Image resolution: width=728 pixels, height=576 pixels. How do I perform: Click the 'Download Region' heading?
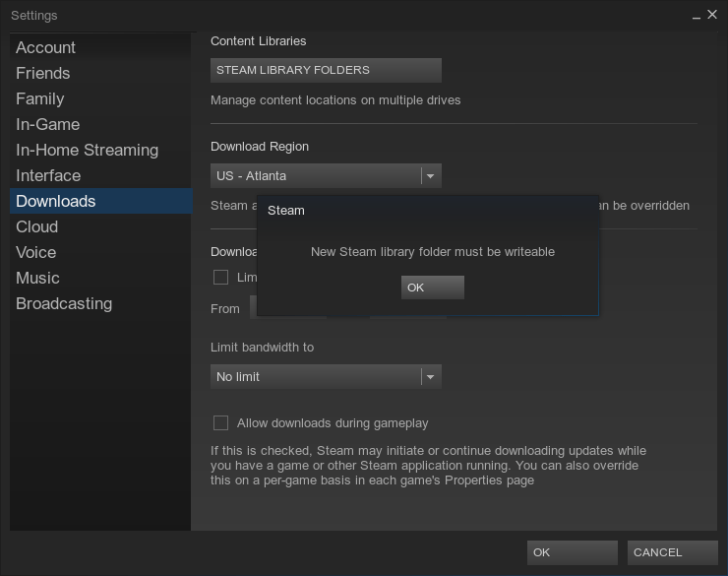[x=260, y=147]
